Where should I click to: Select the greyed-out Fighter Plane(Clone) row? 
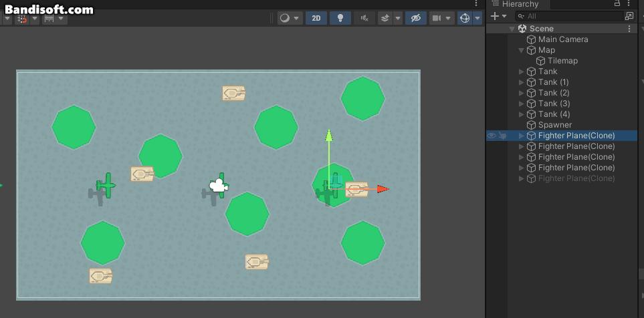[x=562, y=178]
